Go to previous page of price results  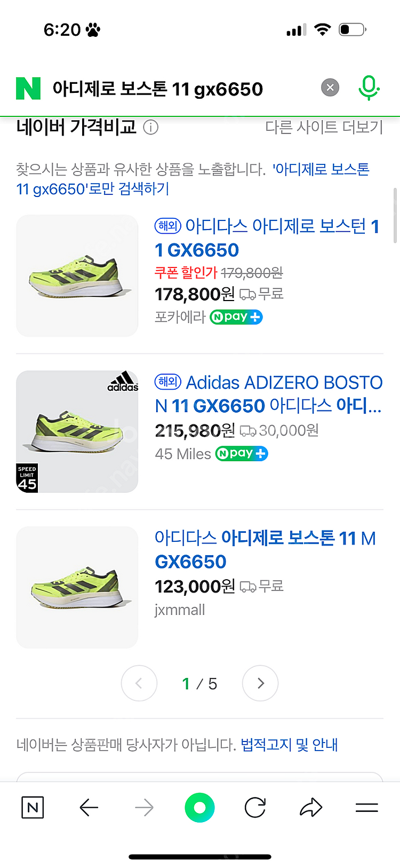(139, 683)
